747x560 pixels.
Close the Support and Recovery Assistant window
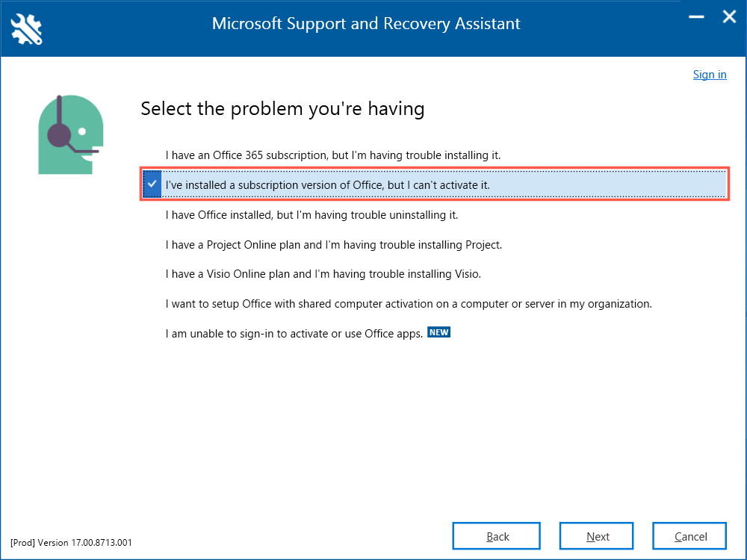(x=729, y=17)
